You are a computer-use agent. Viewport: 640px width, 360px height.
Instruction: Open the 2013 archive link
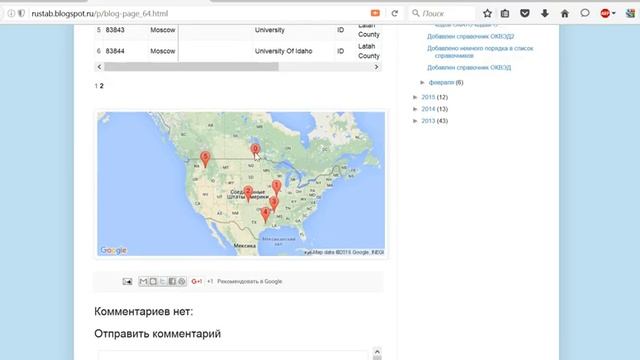[428, 121]
